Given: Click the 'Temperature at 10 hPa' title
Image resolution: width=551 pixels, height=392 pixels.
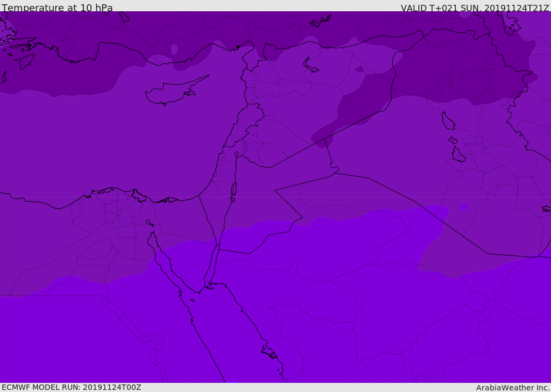Looking at the screenshot, I should [57, 8].
